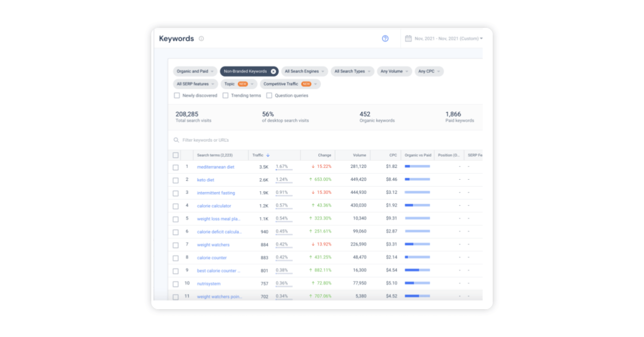Open the help question mark icon
This screenshot has height=337, width=644.
coord(385,38)
